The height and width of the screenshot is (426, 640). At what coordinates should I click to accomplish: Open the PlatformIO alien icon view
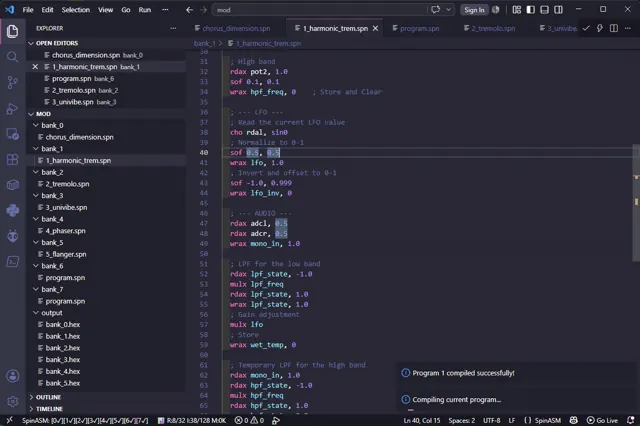[x=13, y=236]
